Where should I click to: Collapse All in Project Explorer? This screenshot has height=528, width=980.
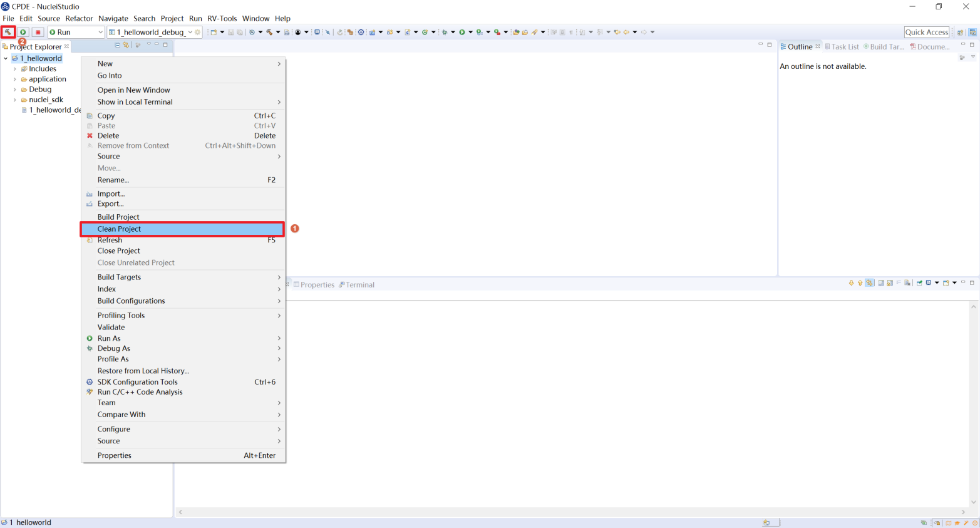(117, 45)
